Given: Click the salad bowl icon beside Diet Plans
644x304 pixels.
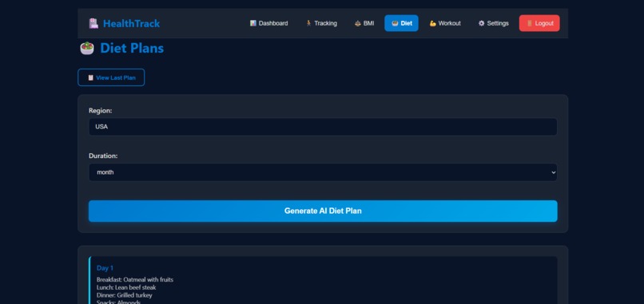Looking at the screenshot, I should (86, 49).
